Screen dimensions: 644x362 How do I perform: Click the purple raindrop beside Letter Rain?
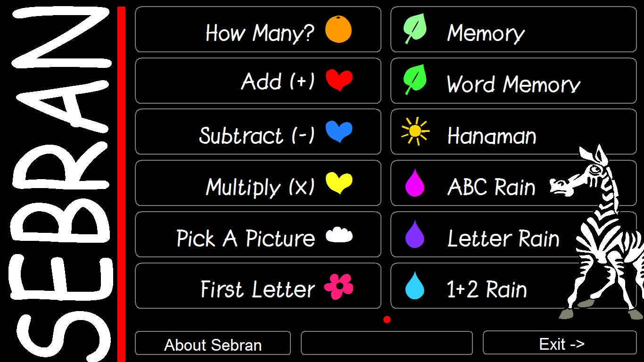click(x=415, y=234)
